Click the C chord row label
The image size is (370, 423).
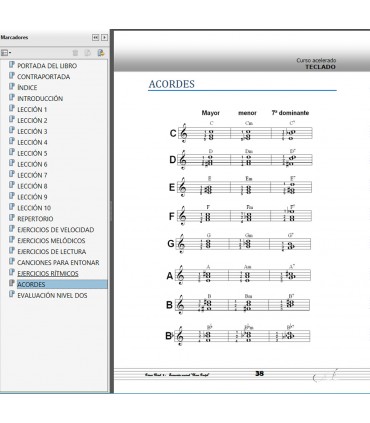point(173,133)
